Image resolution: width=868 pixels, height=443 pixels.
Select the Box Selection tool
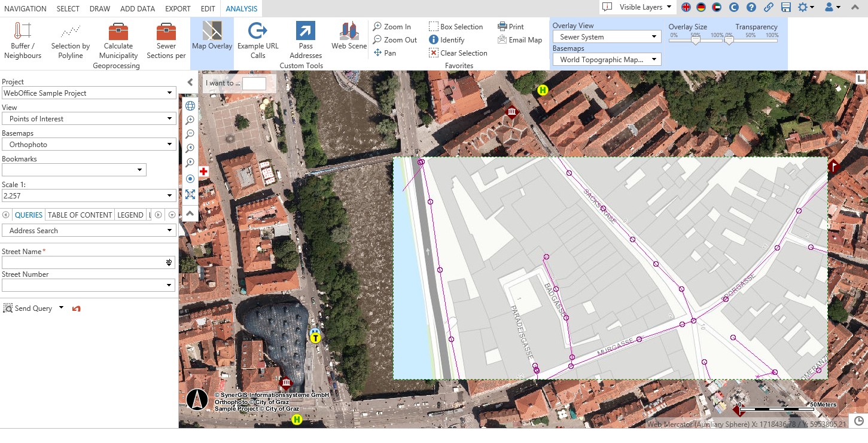(x=456, y=26)
